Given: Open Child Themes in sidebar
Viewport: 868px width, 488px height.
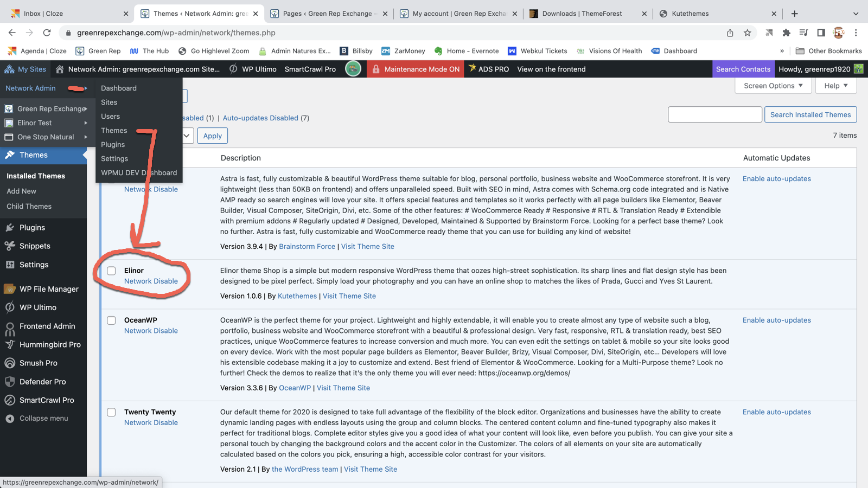Looking at the screenshot, I should [29, 206].
